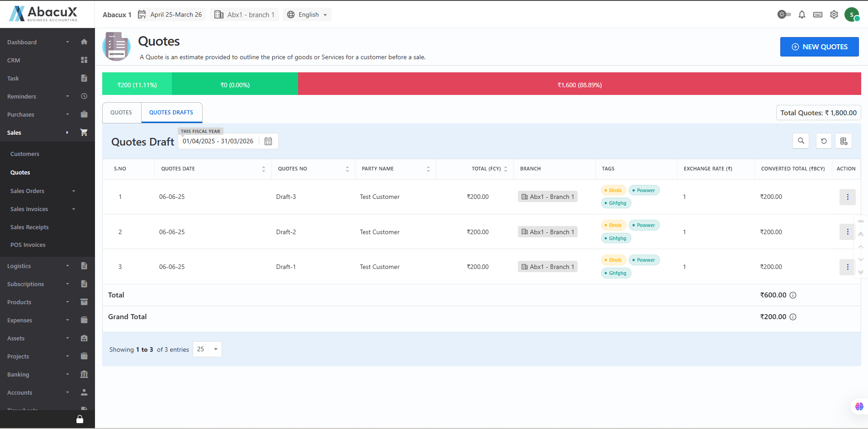Toggle the dark mode theme switch
Screen dimensions: 868x429
click(x=784, y=14)
